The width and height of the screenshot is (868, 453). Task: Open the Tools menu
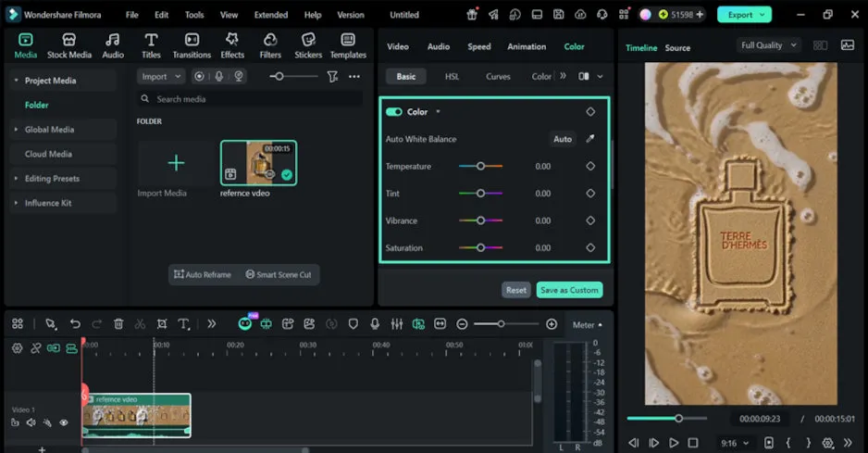(x=194, y=15)
